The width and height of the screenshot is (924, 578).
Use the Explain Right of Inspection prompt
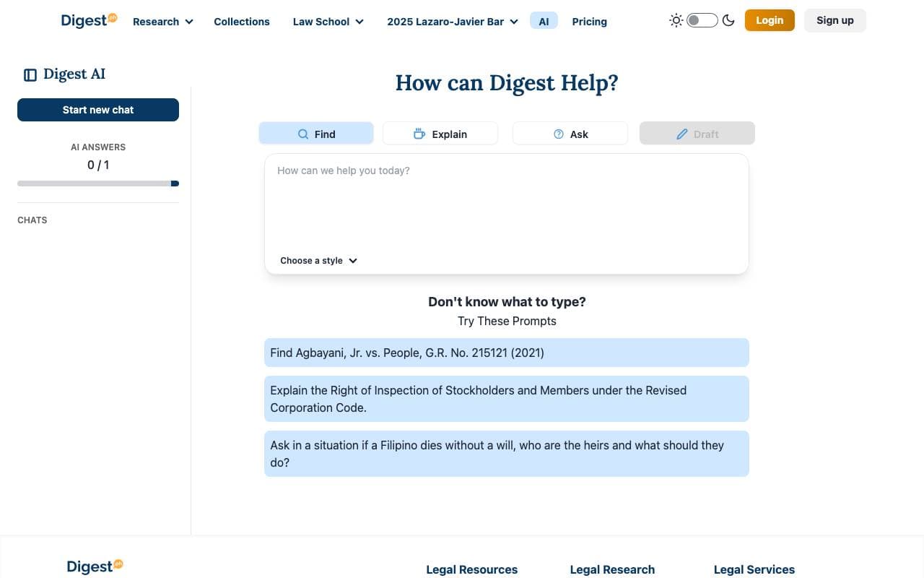tap(507, 399)
